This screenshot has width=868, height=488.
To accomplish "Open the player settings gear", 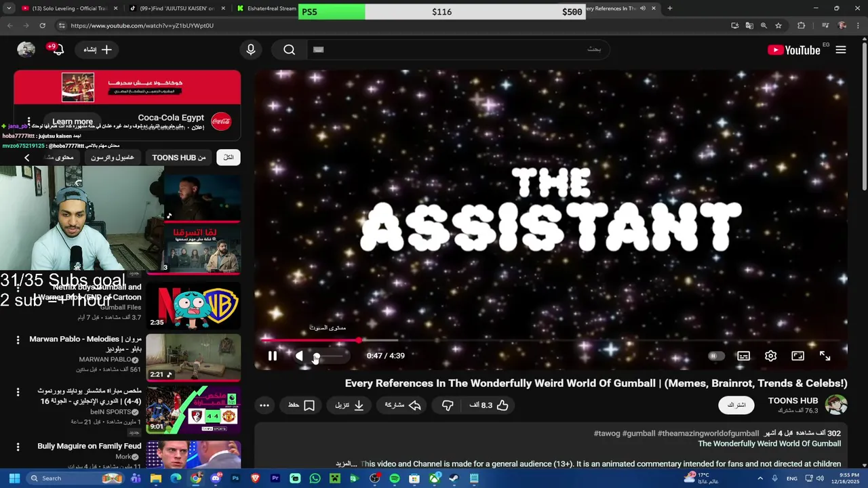I will pos(770,356).
